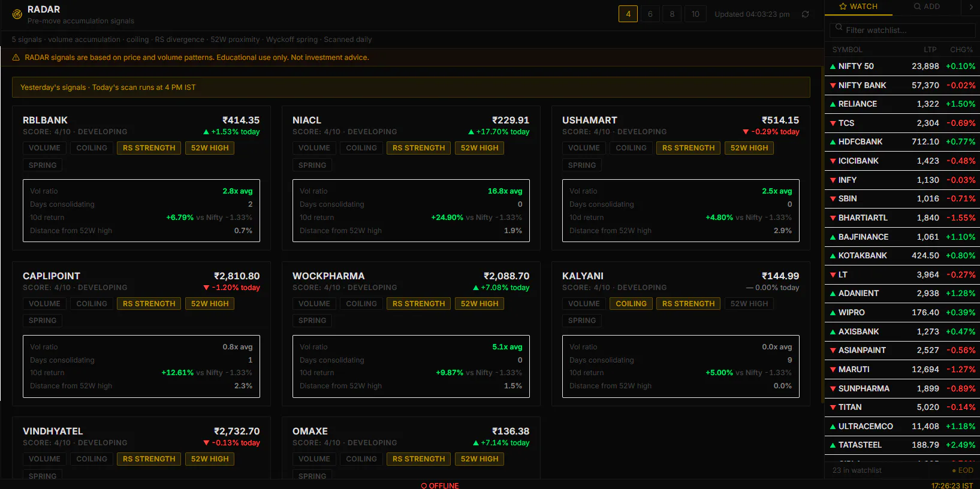The width and height of the screenshot is (980, 489).
Task: Open the KALYANI signal card title
Action: [x=583, y=276]
